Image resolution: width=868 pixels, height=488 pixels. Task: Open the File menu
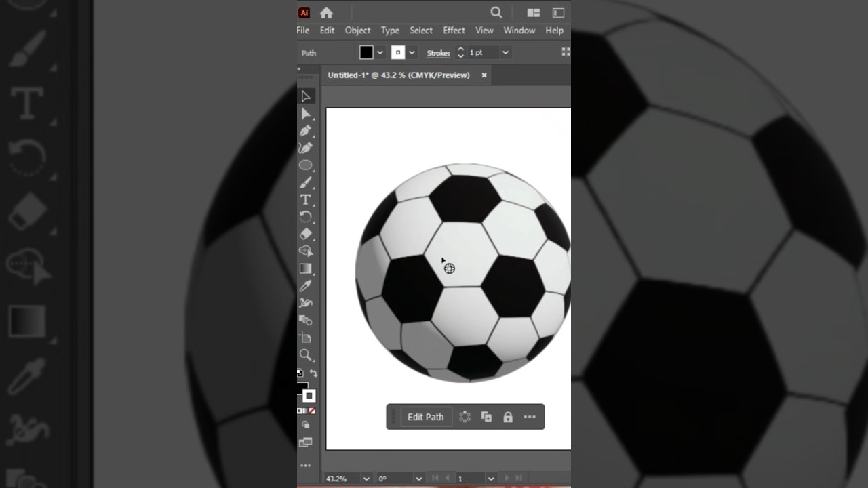click(x=303, y=30)
